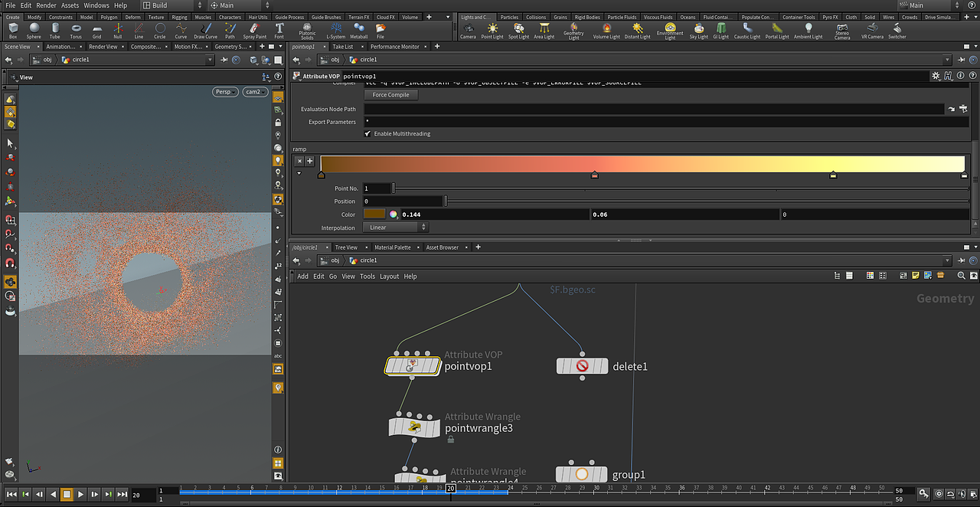Select the Torus shelf tool

[x=76, y=31]
